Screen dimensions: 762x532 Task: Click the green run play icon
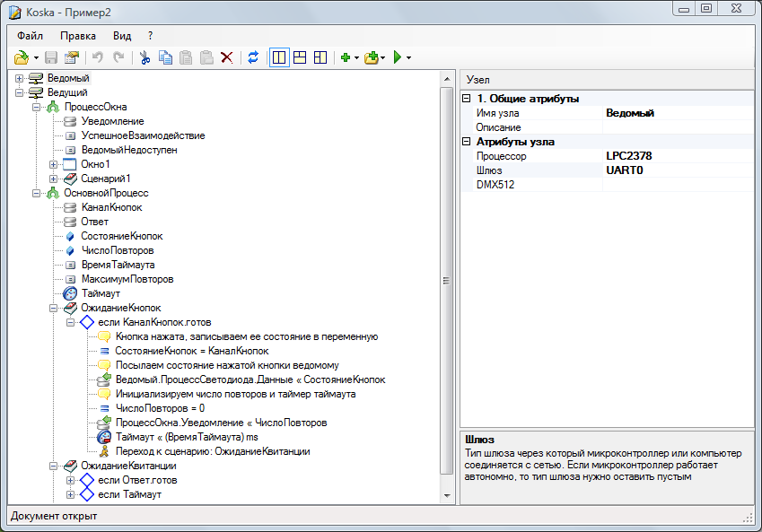point(398,57)
